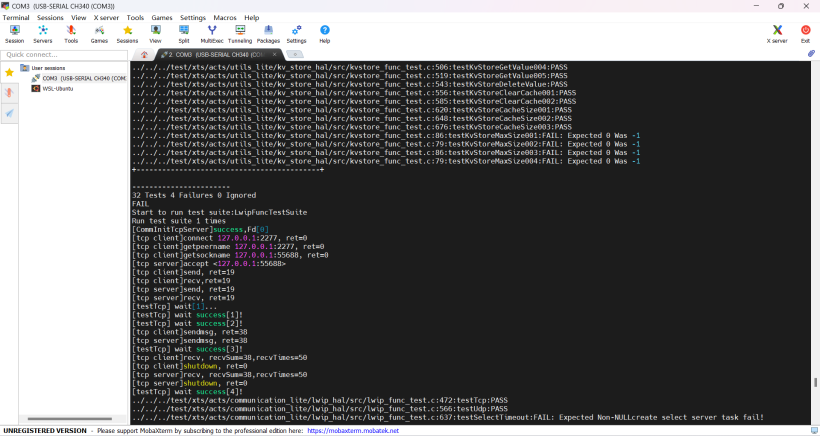Open the Macros menu
Screen dimensions: 820x436
(x=225, y=17)
